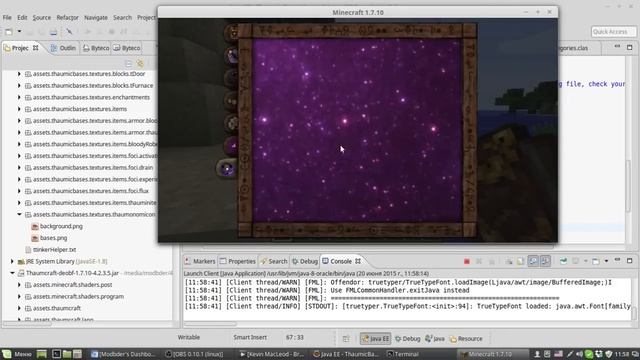The image size is (640, 360).
Task: Expand assets.minecraft.shaders.post package
Action: (19, 284)
